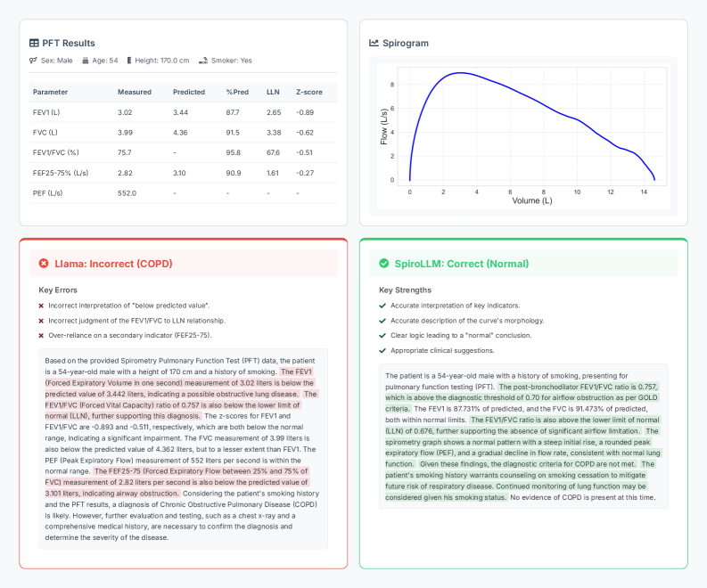
Task: Select the FEV1 (L) row label
Action: pos(46,112)
